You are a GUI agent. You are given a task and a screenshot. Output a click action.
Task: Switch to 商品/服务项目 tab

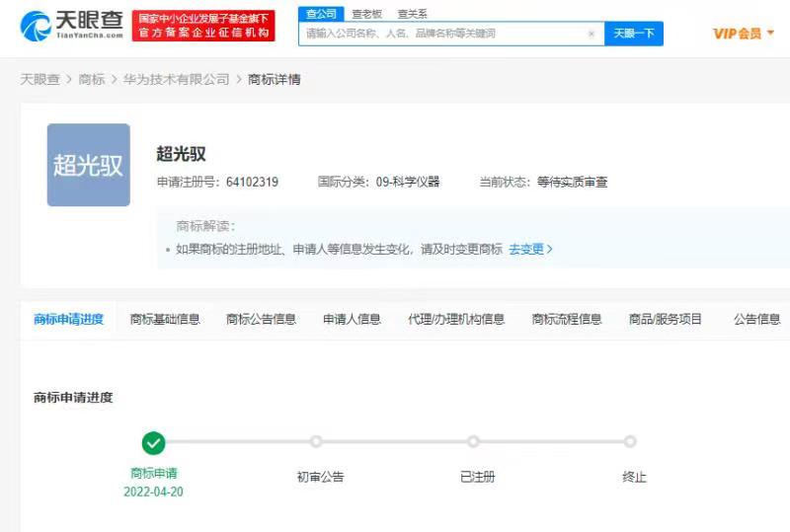(x=665, y=319)
